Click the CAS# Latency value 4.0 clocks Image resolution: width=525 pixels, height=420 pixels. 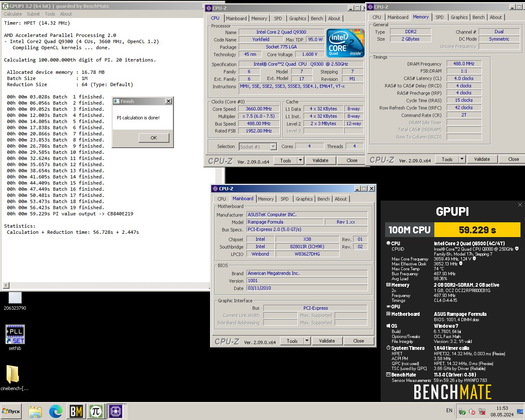click(464, 78)
